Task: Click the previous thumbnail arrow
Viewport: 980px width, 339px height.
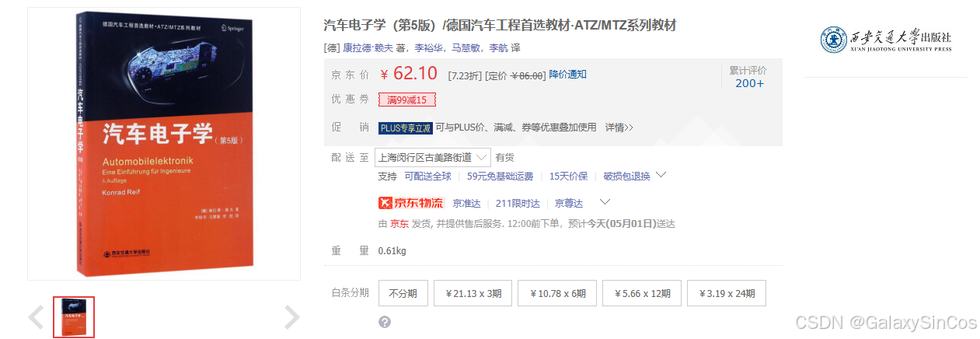Action: point(36,317)
